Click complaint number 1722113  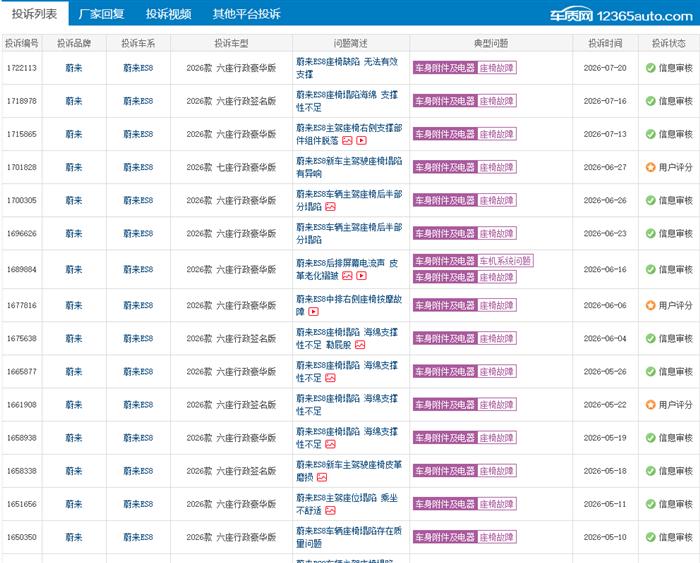[21, 68]
